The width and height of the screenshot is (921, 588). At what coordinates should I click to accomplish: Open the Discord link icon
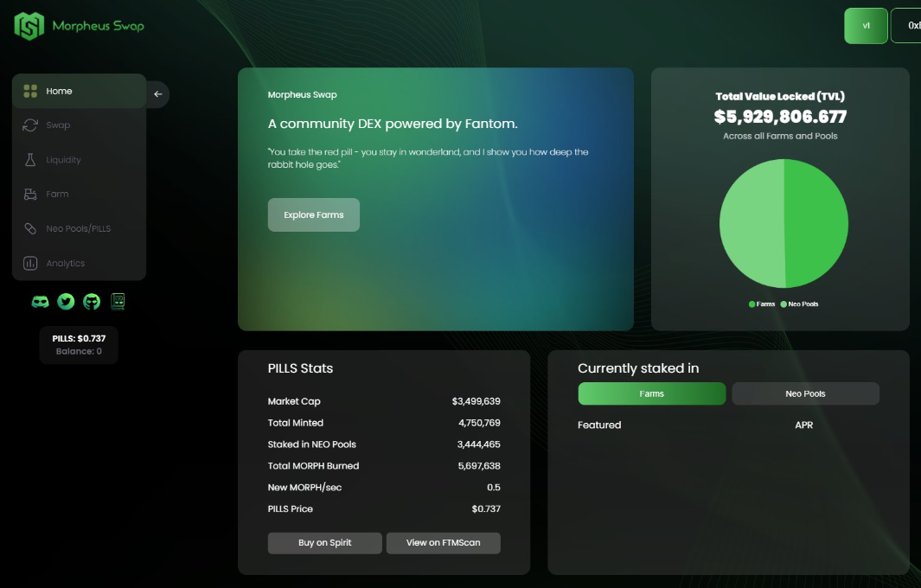[x=40, y=302]
